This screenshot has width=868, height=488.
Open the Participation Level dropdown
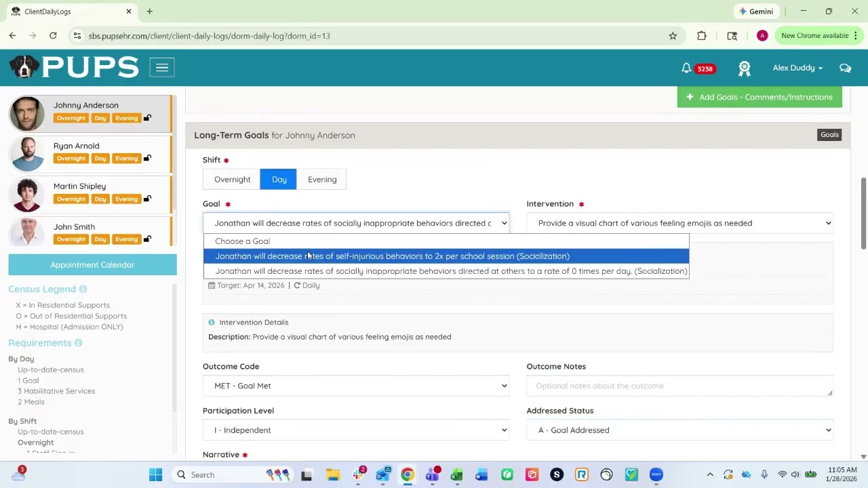356,430
